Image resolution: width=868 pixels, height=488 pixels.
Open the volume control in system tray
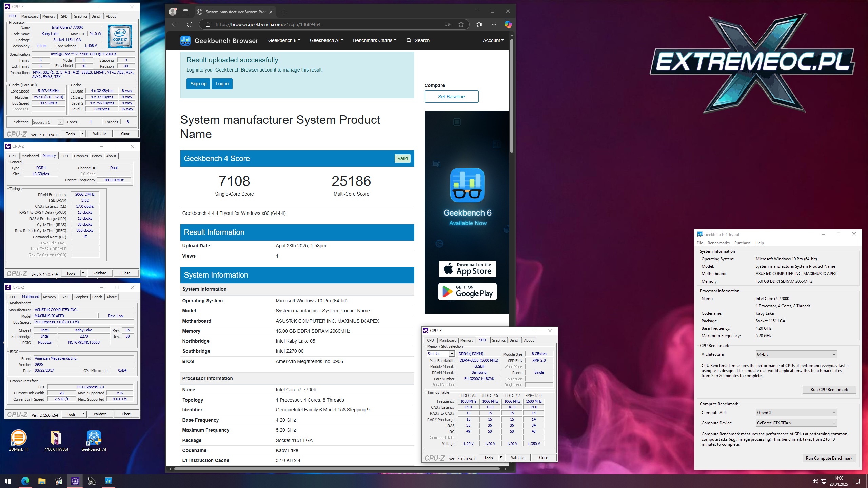click(815, 481)
